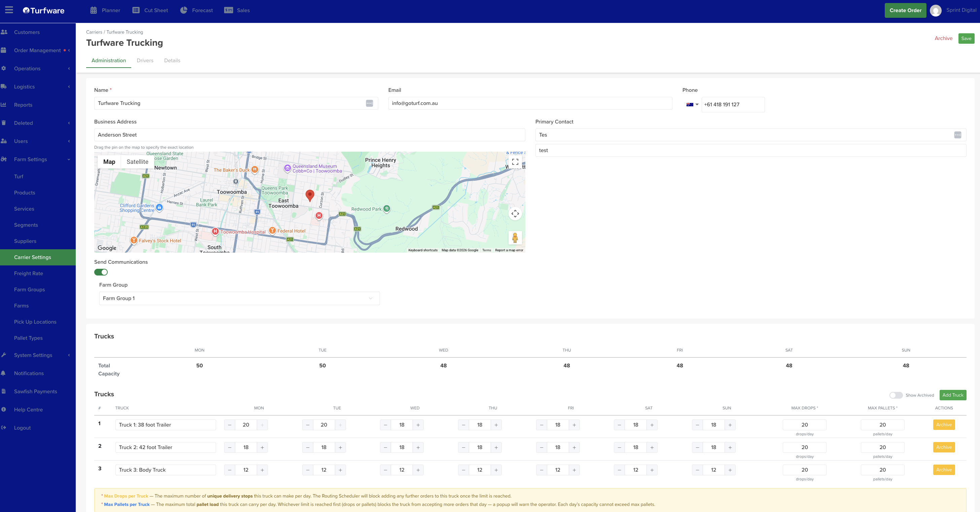Click the Add Truck button
This screenshot has width=980, height=512.
coord(953,395)
